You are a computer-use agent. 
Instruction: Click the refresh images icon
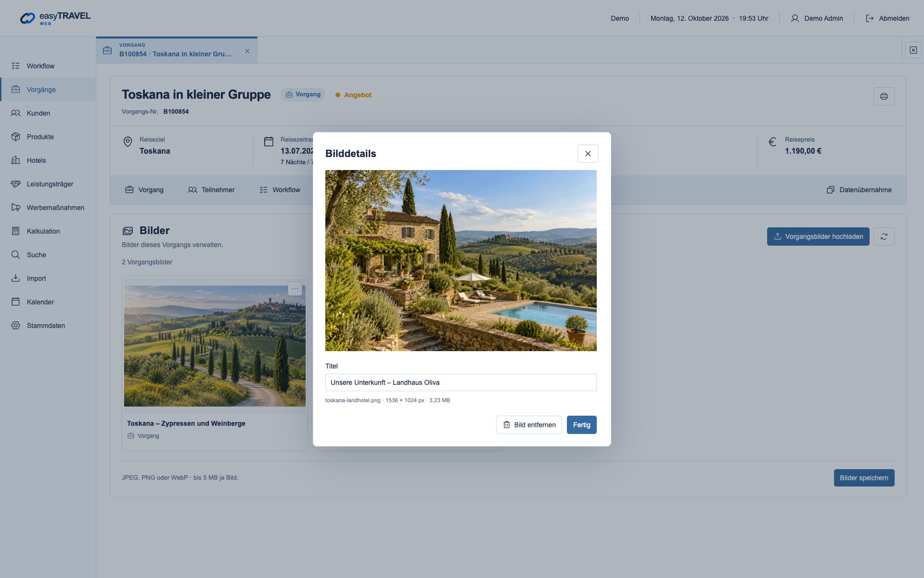coord(884,236)
